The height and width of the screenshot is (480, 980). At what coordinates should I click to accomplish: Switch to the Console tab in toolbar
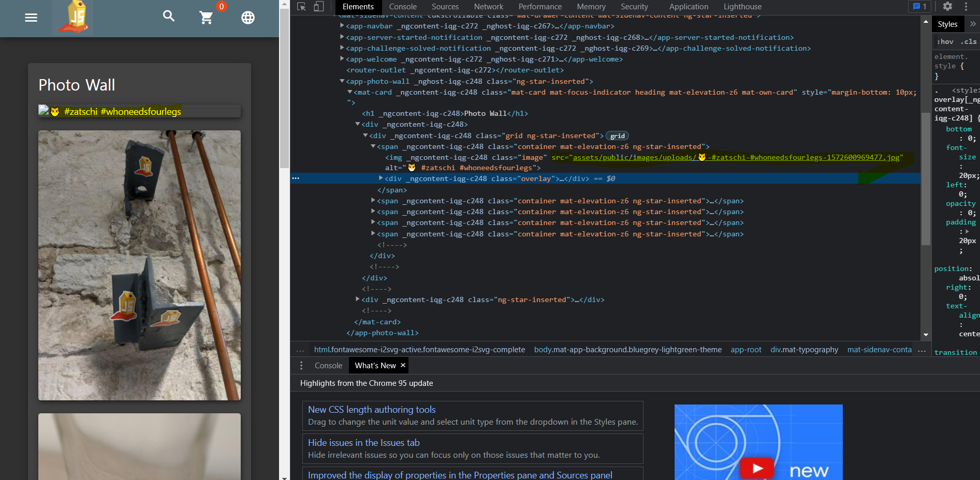[403, 7]
